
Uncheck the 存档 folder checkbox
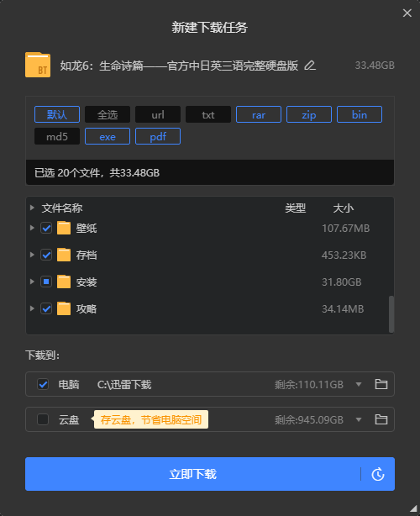pyautogui.click(x=46, y=255)
